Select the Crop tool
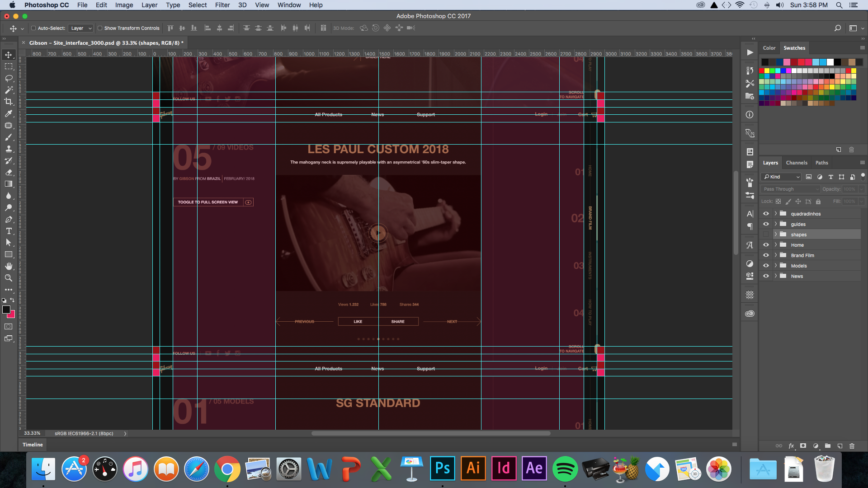The image size is (868, 488). [x=9, y=102]
